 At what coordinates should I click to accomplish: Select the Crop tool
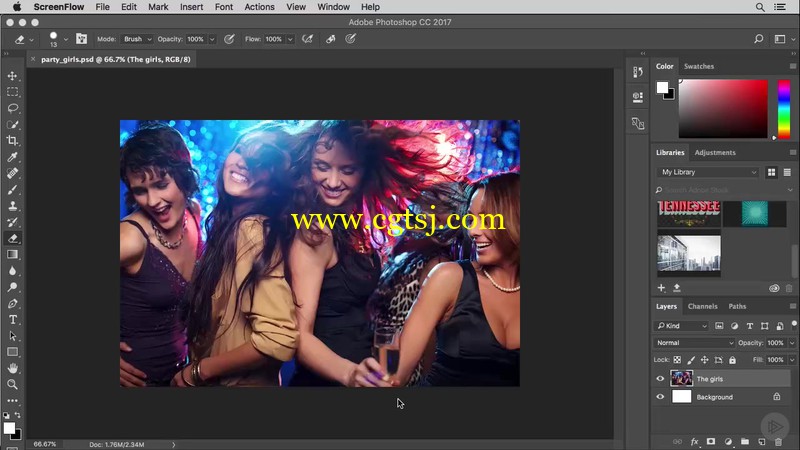[12, 140]
